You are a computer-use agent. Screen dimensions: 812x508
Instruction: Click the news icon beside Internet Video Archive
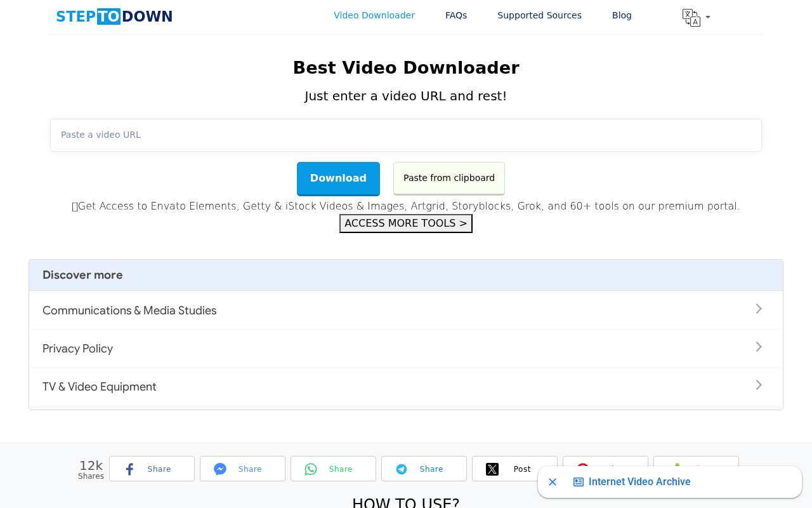click(x=579, y=482)
